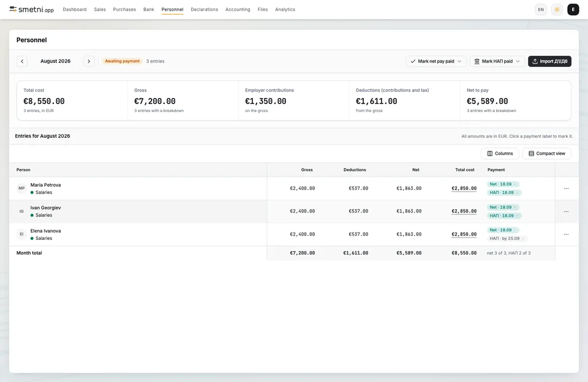Click Elena Ivanova's total cost €2,850.00
The width and height of the screenshot is (588, 382).
464,234
